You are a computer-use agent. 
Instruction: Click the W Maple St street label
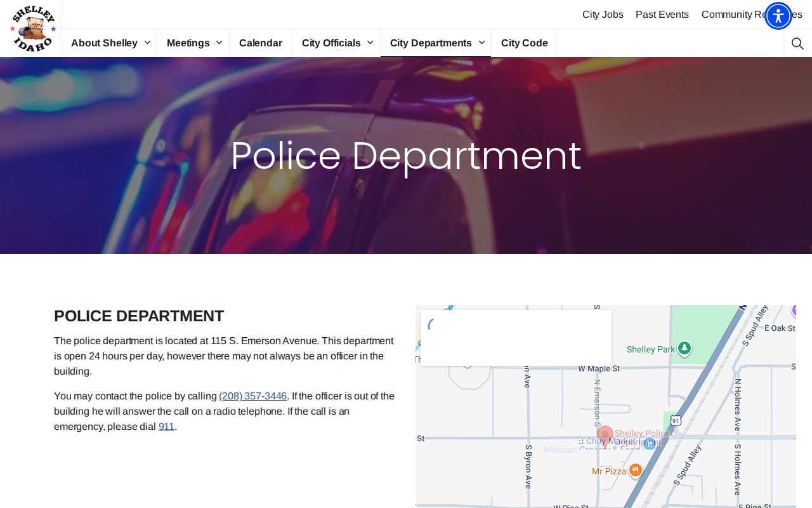(x=599, y=368)
